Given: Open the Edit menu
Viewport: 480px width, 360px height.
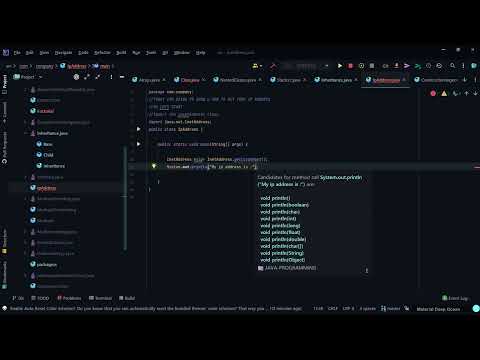Looking at the screenshot, I should coord(30,53).
